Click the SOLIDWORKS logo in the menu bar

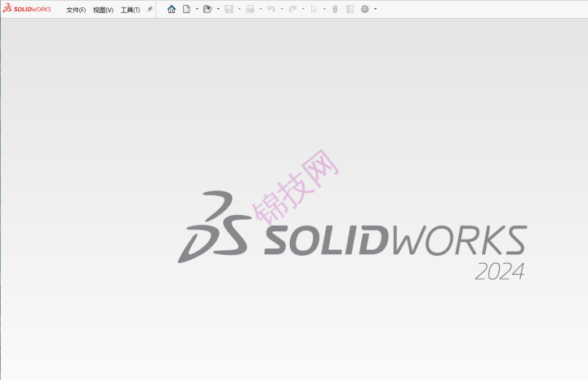pyautogui.click(x=27, y=8)
